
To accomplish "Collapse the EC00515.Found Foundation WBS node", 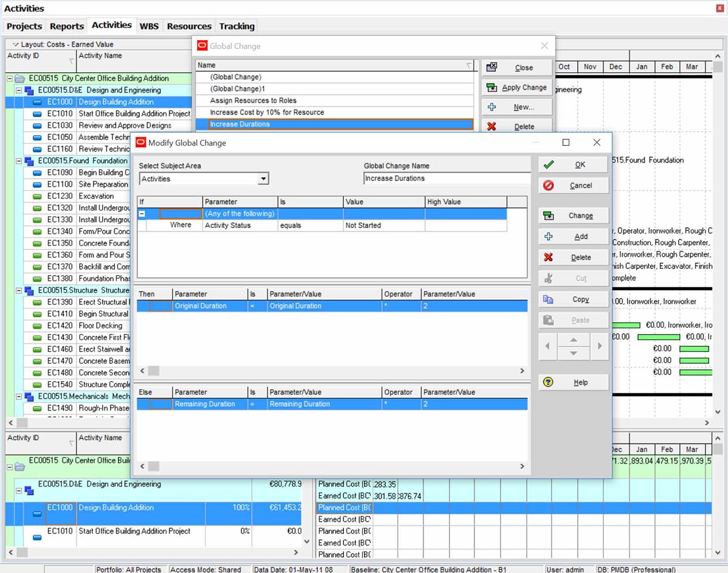I will tap(19, 161).
